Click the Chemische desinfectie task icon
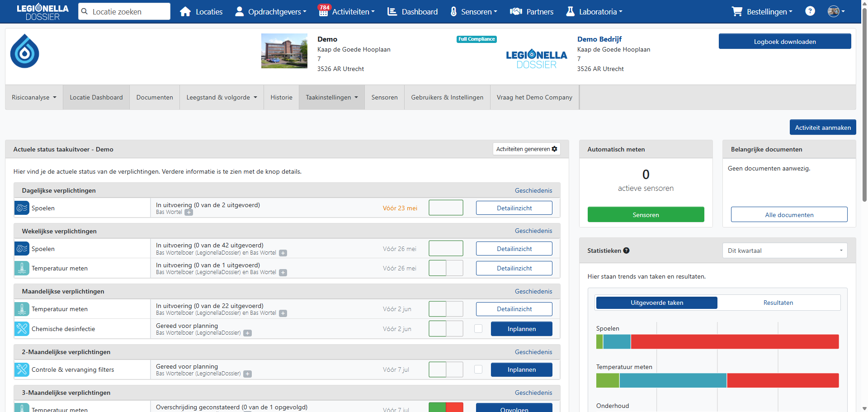Viewport: 868px width, 412px height. 22,329
